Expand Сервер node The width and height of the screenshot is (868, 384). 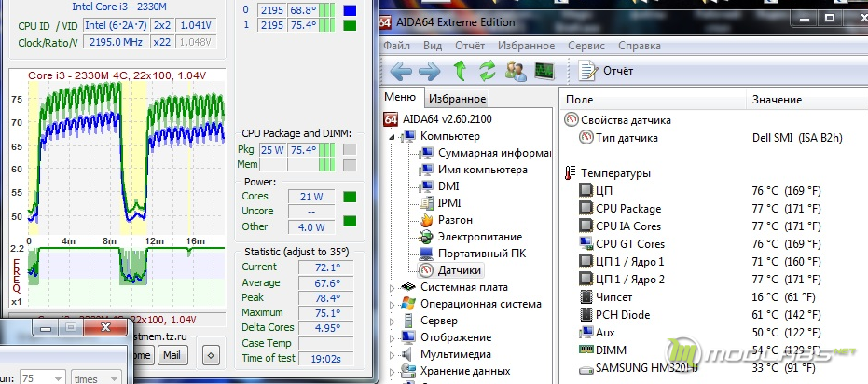click(392, 321)
